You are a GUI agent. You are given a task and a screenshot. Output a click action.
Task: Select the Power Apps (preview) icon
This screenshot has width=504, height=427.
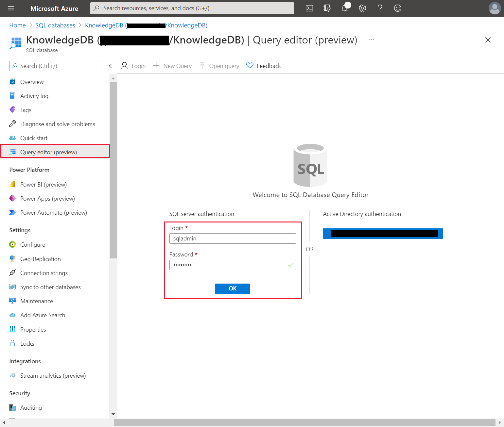pyautogui.click(x=12, y=198)
